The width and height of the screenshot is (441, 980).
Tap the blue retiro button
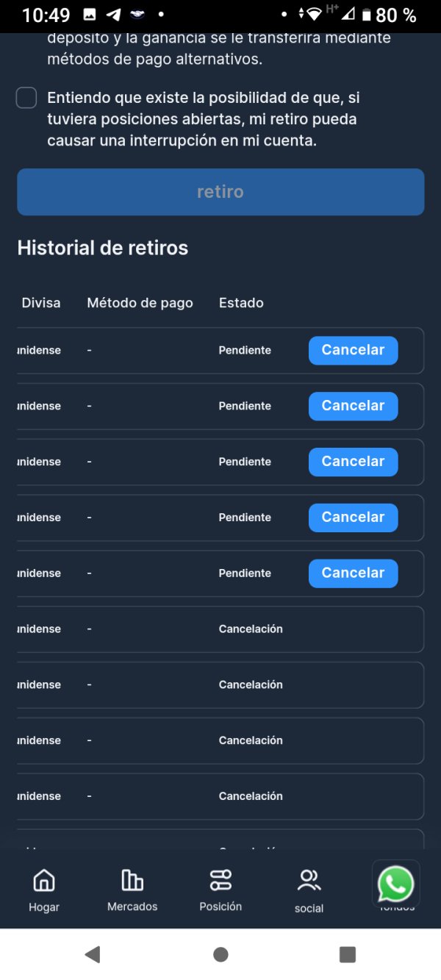pos(220,192)
